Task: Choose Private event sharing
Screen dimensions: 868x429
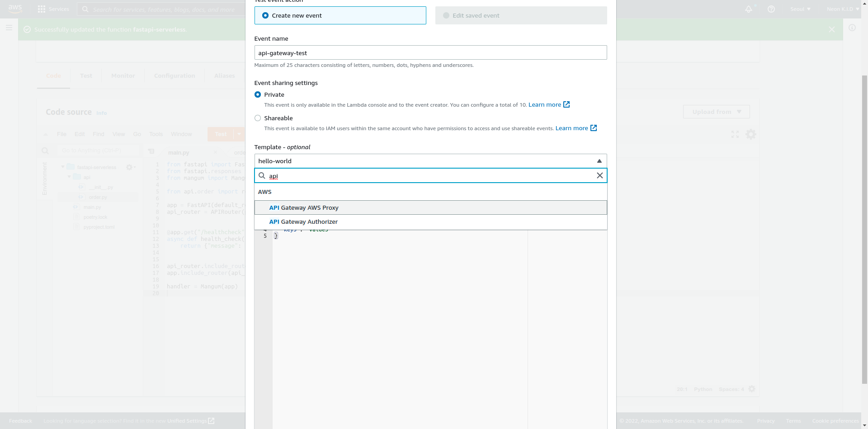Action: (x=258, y=94)
